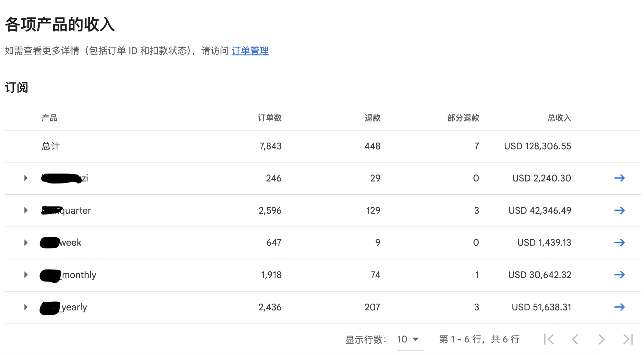This screenshot has width=644, height=355.
Task: Expand the week subscription row
Action: coord(25,242)
